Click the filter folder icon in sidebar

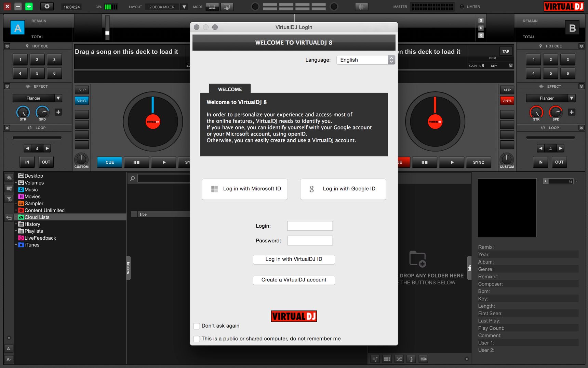[9, 199]
